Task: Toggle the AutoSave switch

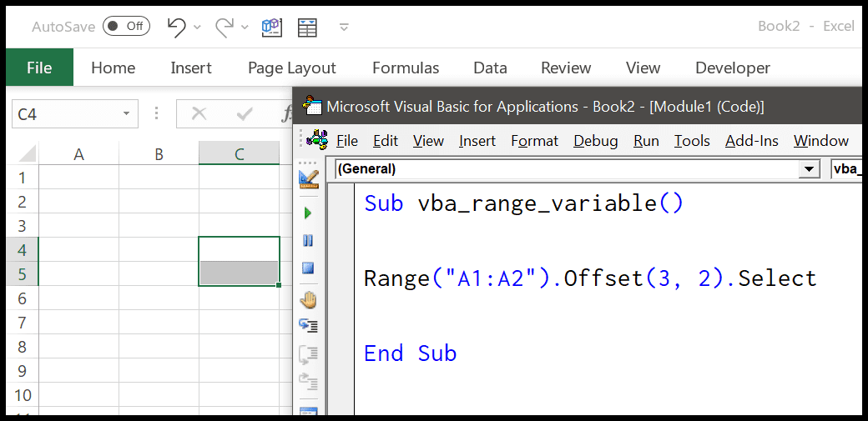Action: [126, 26]
